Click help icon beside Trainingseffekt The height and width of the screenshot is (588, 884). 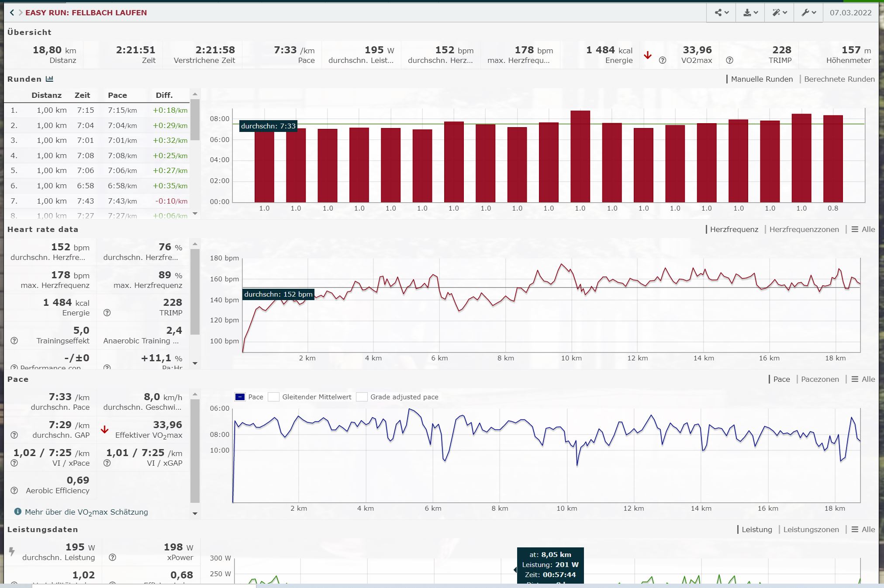point(14,341)
